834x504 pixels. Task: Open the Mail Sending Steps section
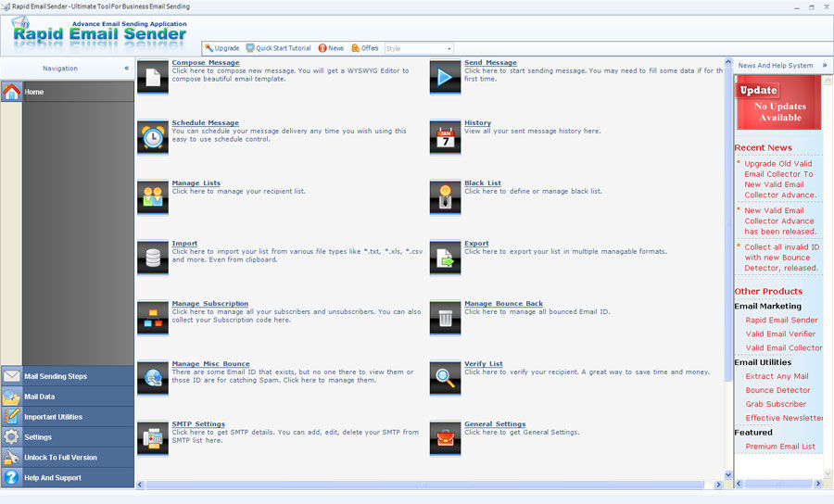(x=67, y=376)
